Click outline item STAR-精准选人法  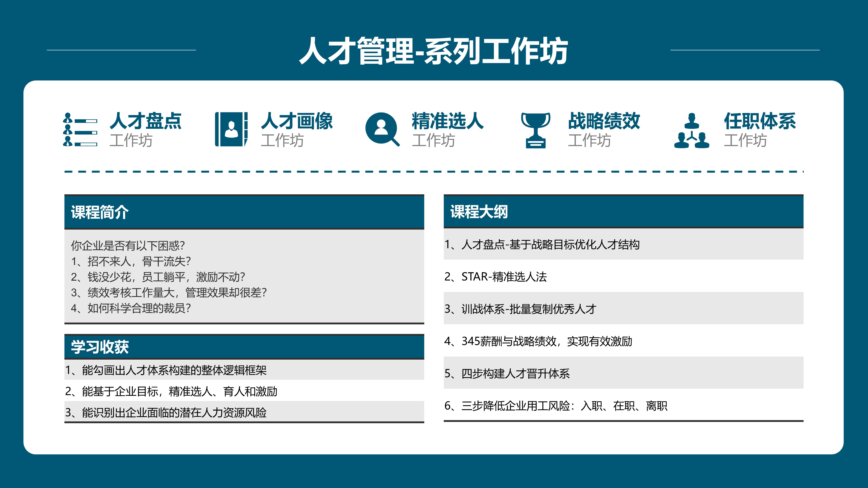tap(495, 277)
